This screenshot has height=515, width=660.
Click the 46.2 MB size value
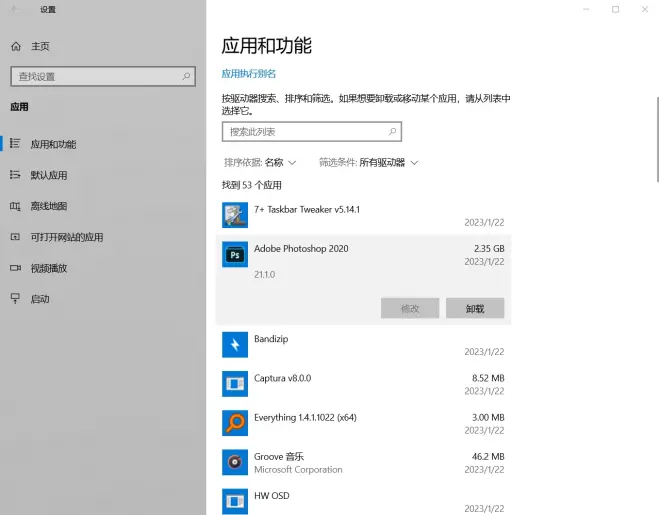pos(488,457)
